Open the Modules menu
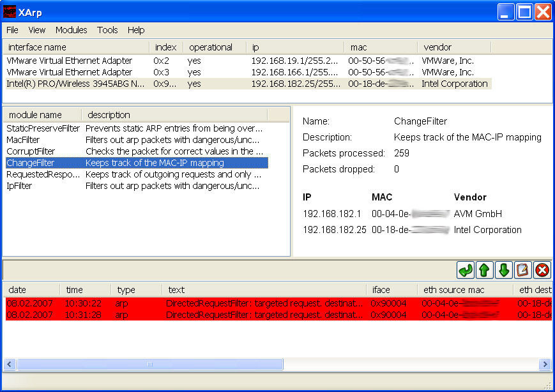The image size is (555, 392). click(x=71, y=30)
